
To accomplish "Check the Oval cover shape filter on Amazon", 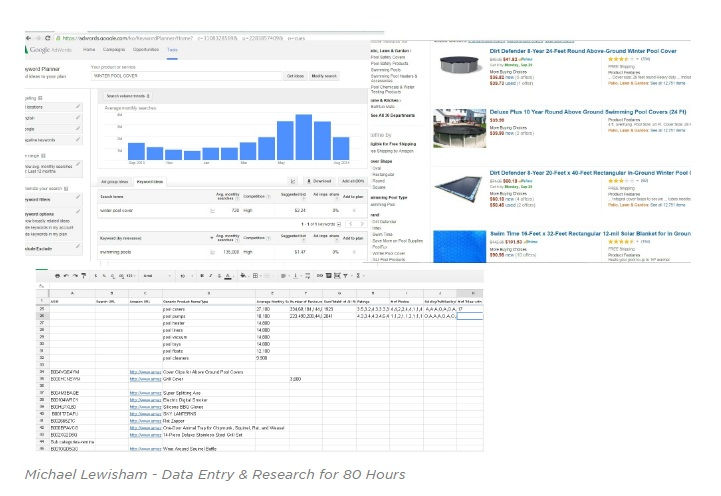I will point(377,168).
